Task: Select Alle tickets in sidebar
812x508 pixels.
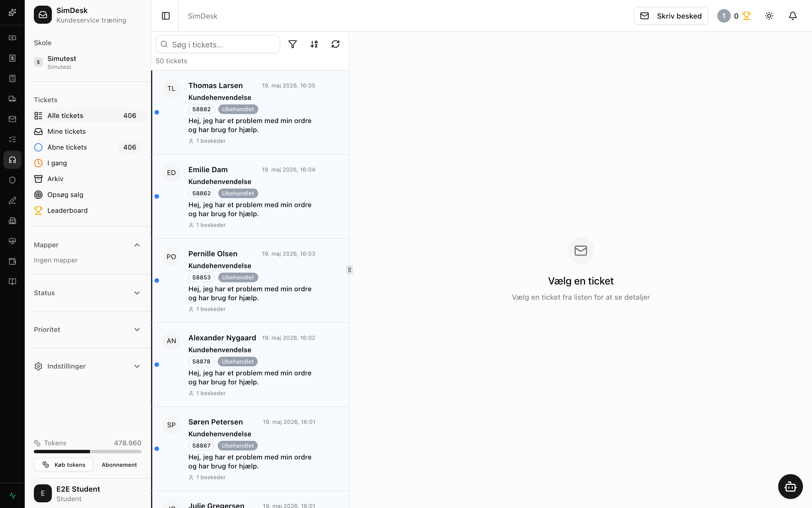Action: click(x=88, y=116)
